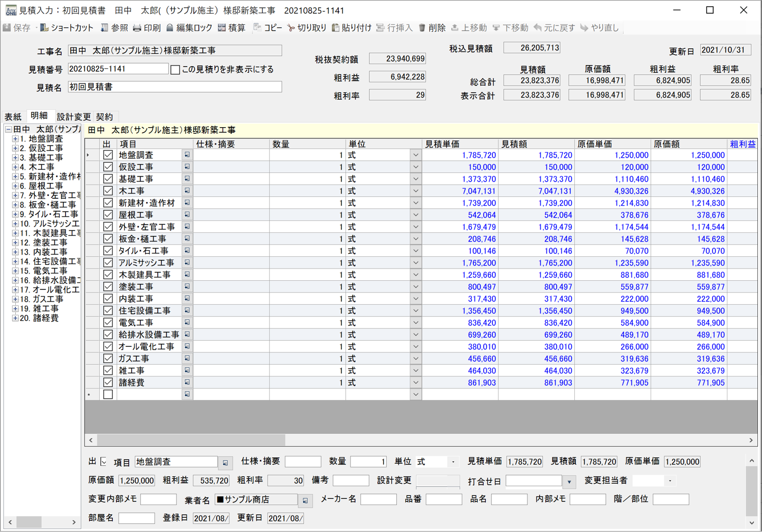Click the 編集ロック lock icon
The width and height of the screenshot is (762, 532).
pyautogui.click(x=170, y=28)
